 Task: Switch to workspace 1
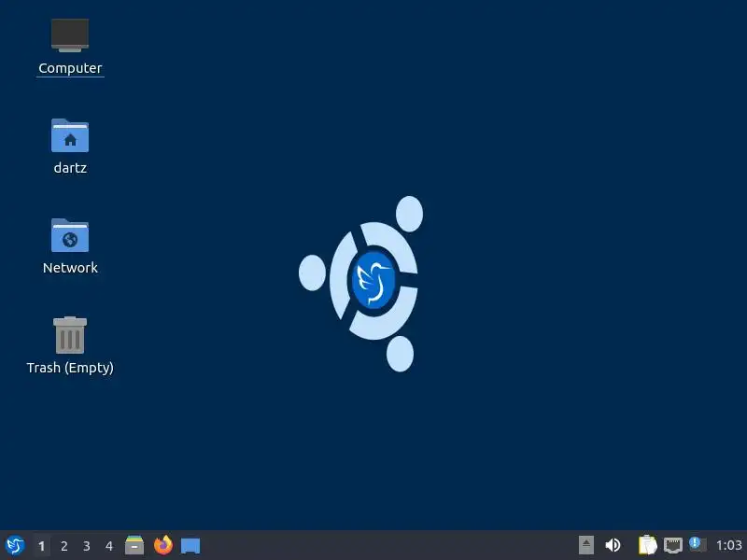click(x=41, y=546)
